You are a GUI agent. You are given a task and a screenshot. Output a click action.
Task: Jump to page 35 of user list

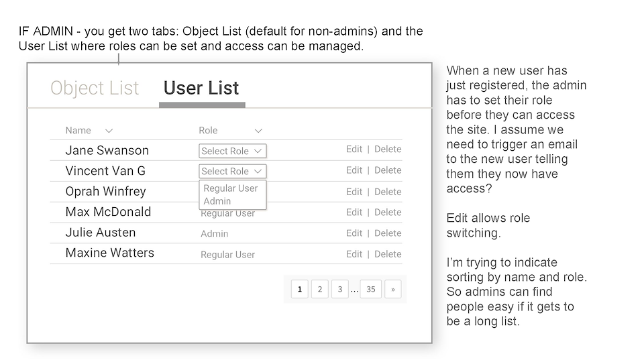pos(370,290)
